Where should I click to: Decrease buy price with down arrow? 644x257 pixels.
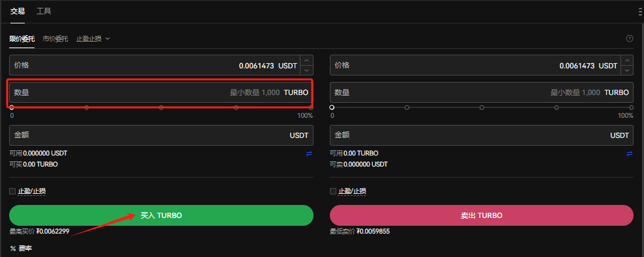coord(307,70)
